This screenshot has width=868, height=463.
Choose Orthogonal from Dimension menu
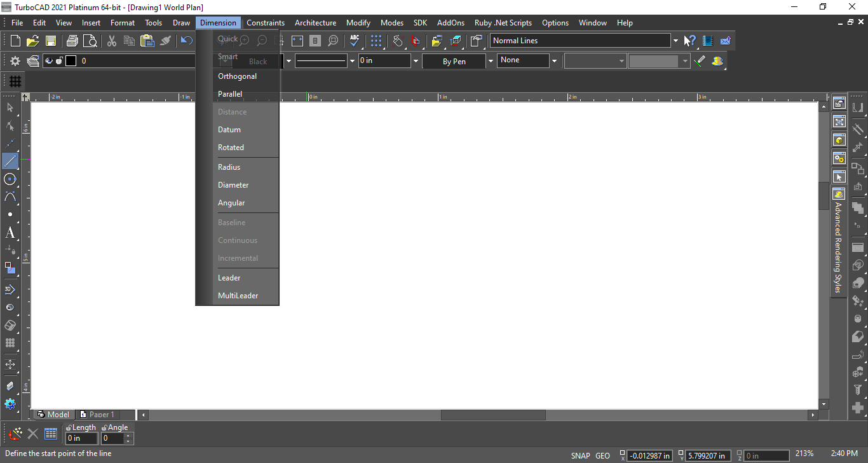click(238, 76)
